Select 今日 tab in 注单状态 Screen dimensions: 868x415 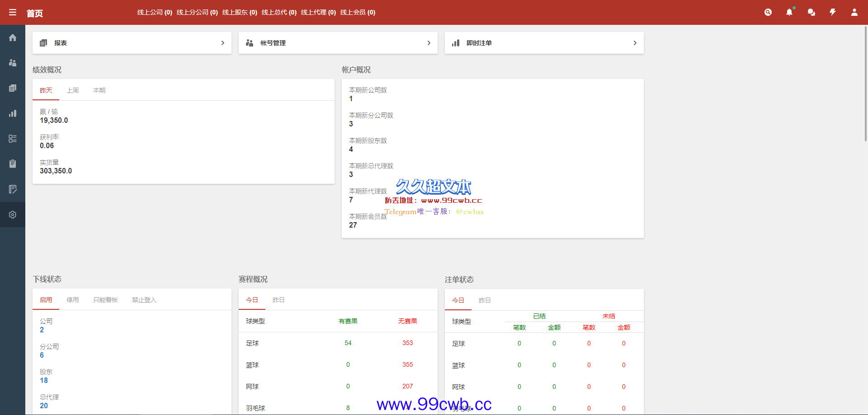tap(458, 300)
